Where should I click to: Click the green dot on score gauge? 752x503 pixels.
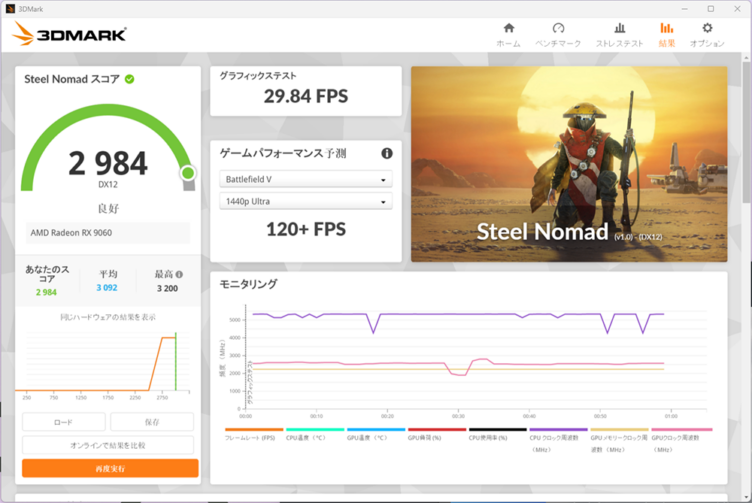[x=188, y=173]
